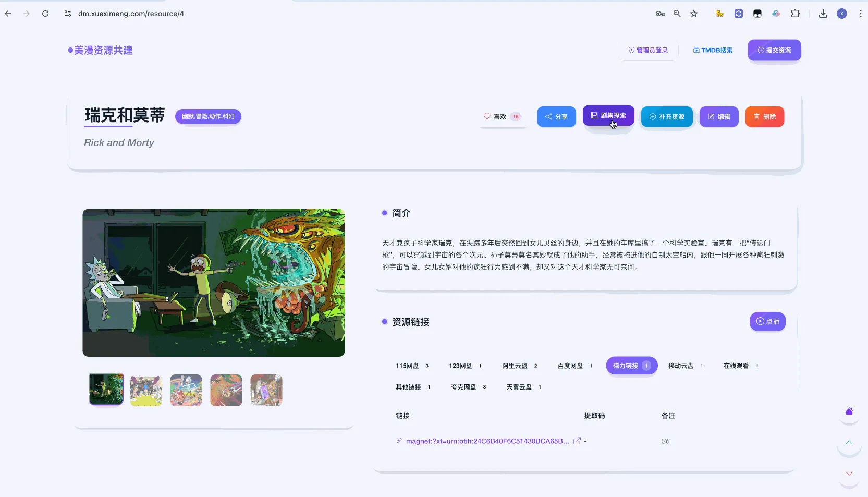This screenshot has height=497, width=868.
Task: Click the 点播 play button
Action: coord(767,321)
